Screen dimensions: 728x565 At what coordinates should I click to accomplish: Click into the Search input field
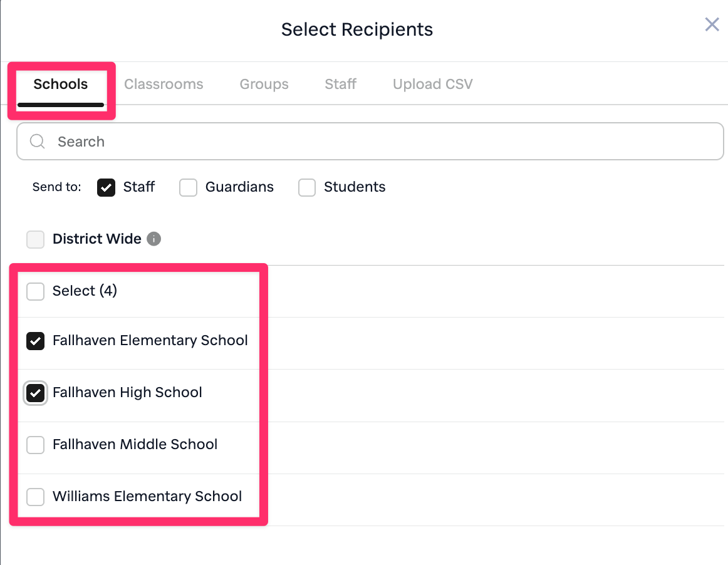pyautogui.click(x=376, y=142)
